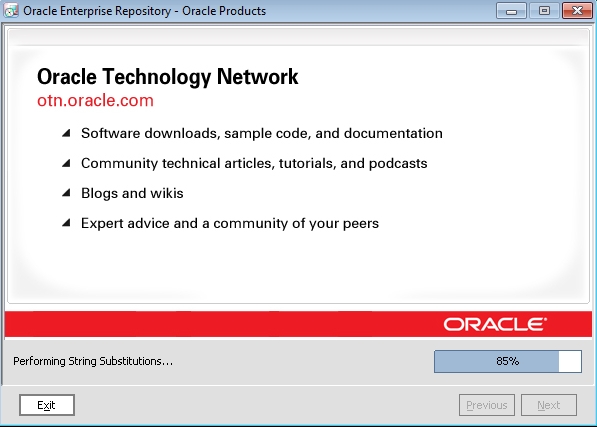Click the Performing String Substitutions status text

pyautogui.click(x=93, y=361)
